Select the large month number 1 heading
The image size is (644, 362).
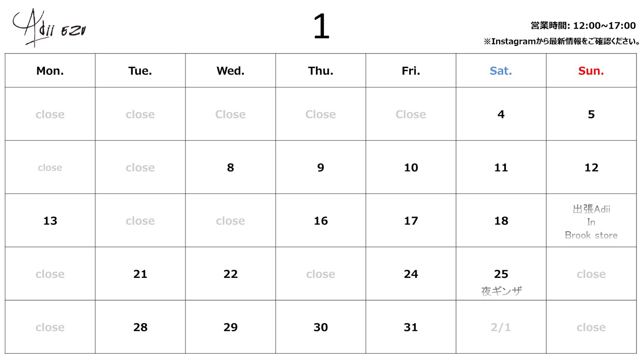click(x=321, y=26)
